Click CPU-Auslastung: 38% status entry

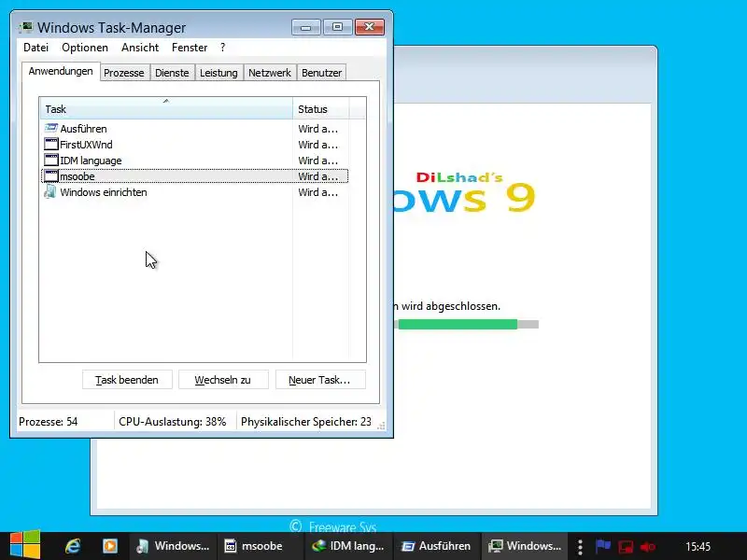pos(173,422)
